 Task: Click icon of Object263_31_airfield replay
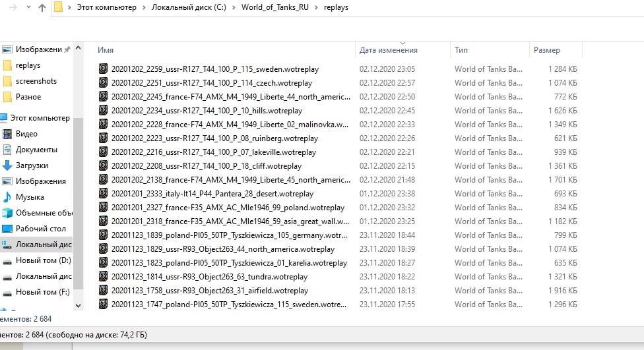coord(103,291)
